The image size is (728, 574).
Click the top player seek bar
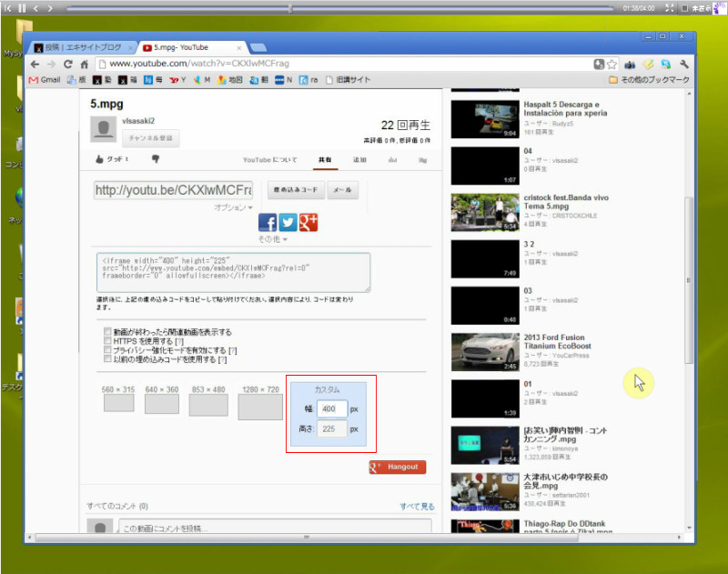click(x=339, y=8)
